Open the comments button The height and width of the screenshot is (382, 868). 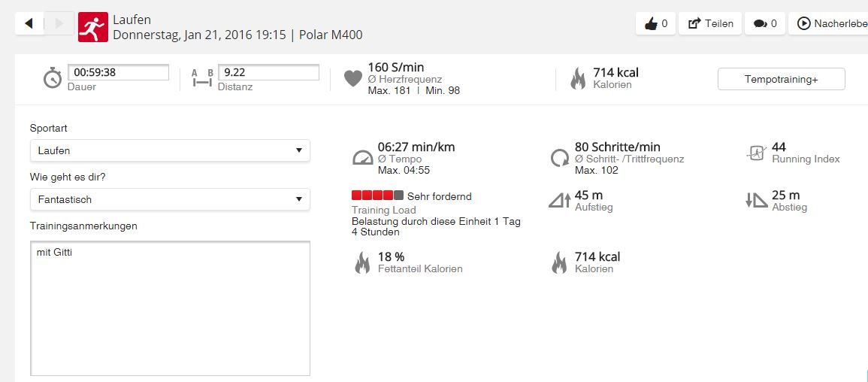[x=765, y=23]
